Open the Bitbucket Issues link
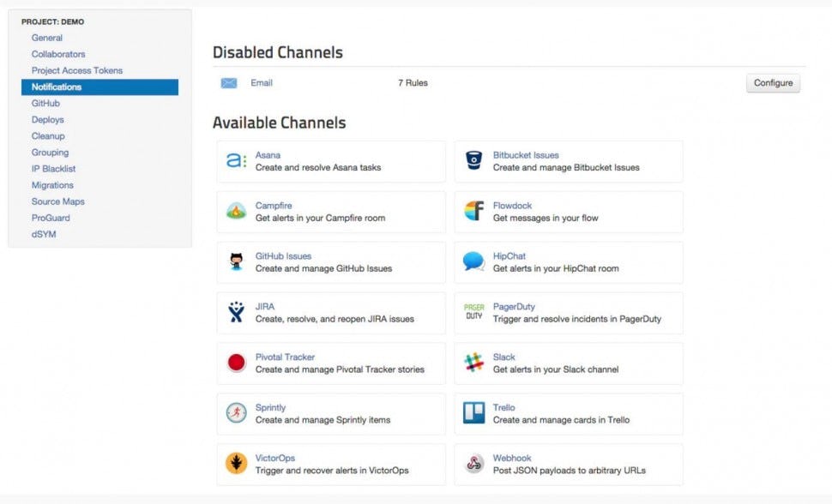The image size is (832, 504). pyautogui.click(x=526, y=155)
